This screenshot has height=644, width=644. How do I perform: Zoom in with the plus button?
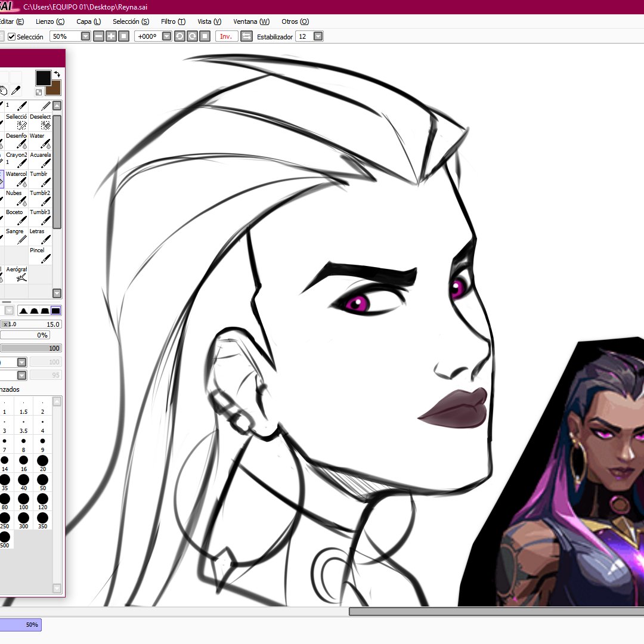pos(111,36)
